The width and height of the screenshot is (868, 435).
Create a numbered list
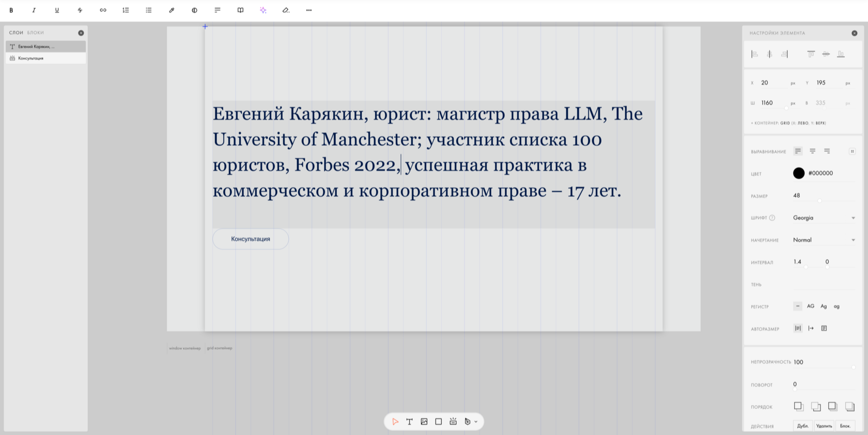[x=126, y=10]
